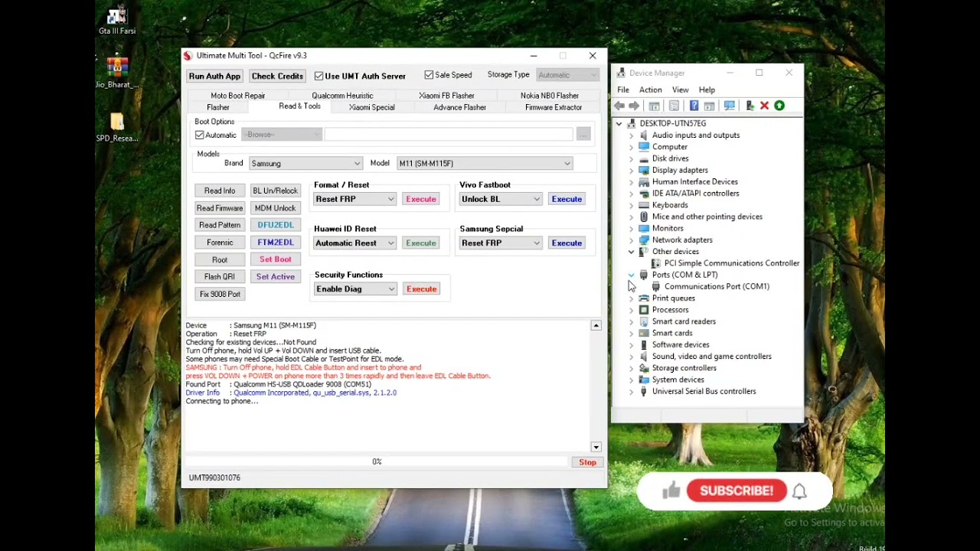Open Samsung Special dropdown set to Reset FRP

tap(501, 243)
